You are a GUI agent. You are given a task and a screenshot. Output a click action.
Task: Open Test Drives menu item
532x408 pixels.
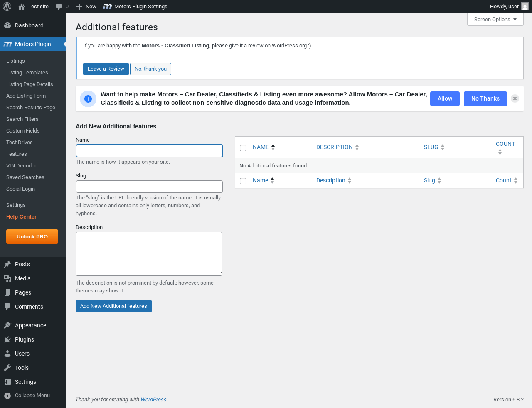click(x=20, y=143)
